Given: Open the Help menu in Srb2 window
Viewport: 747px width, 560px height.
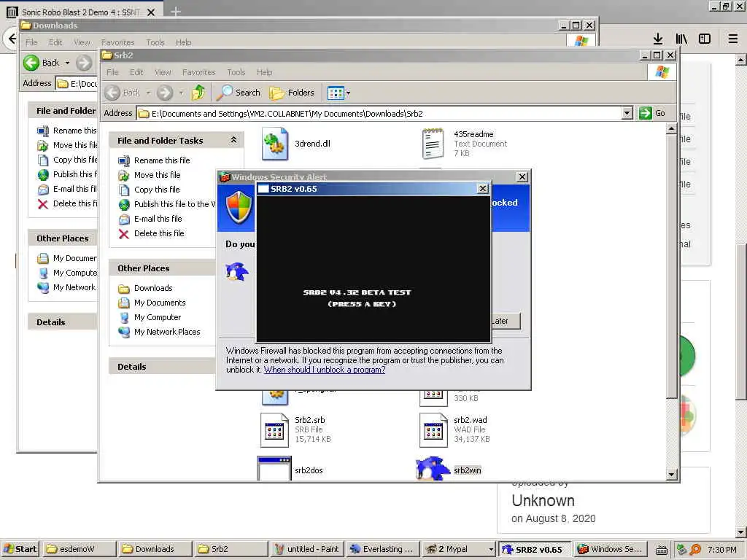Looking at the screenshot, I should pyautogui.click(x=264, y=72).
